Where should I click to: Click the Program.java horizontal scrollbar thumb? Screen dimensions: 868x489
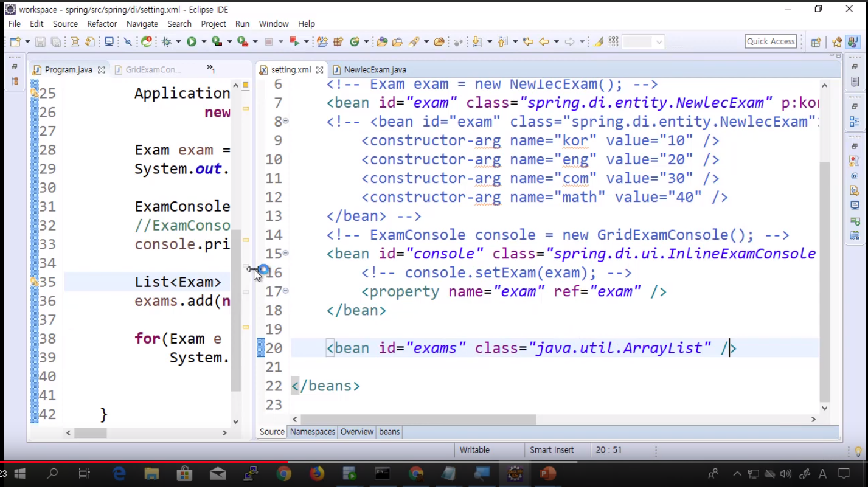pyautogui.click(x=91, y=433)
